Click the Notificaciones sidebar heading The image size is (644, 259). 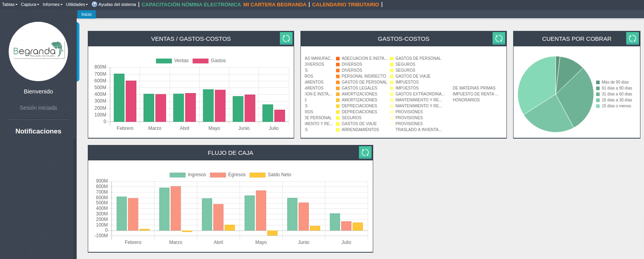38,131
